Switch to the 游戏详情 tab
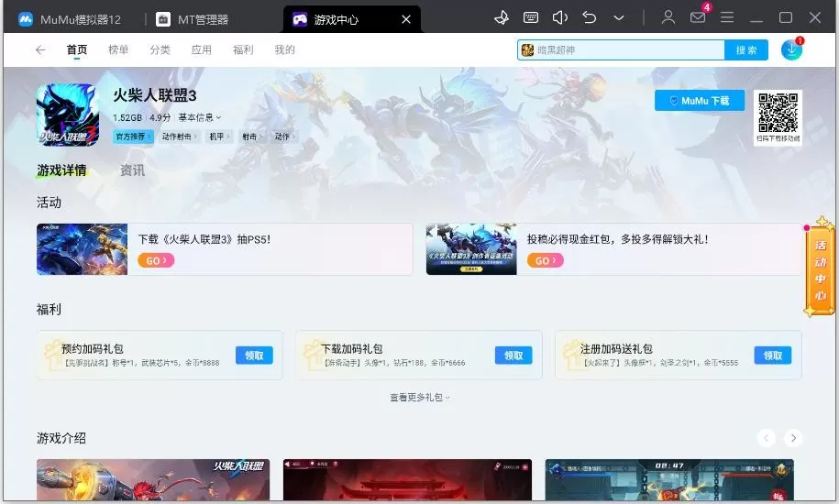 [x=61, y=170]
